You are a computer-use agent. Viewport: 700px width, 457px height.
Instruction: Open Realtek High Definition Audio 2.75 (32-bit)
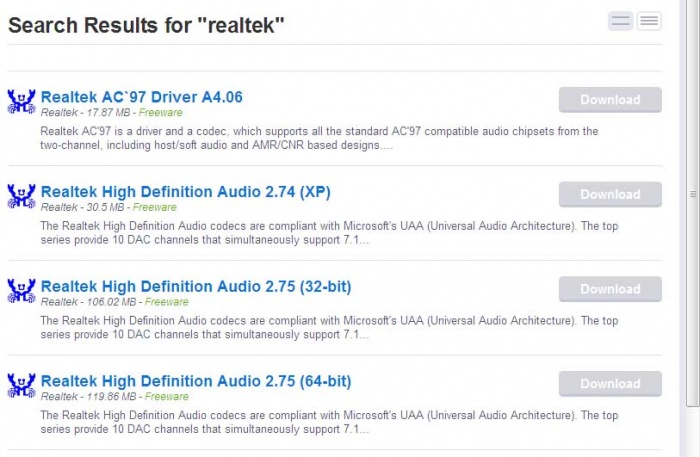point(196,287)
